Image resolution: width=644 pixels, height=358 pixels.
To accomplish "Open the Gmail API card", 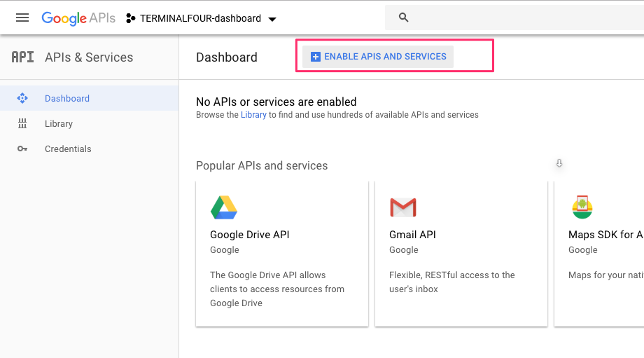I will [x=461, y=254].
